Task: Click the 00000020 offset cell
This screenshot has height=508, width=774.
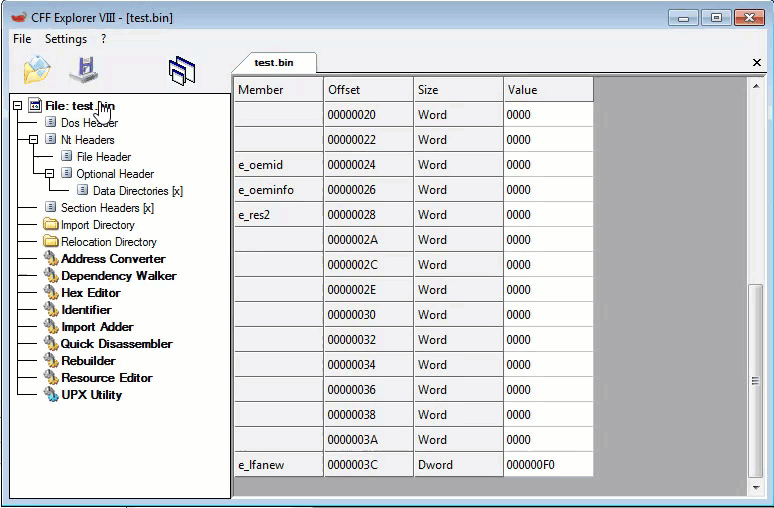Action: [368, 115]
